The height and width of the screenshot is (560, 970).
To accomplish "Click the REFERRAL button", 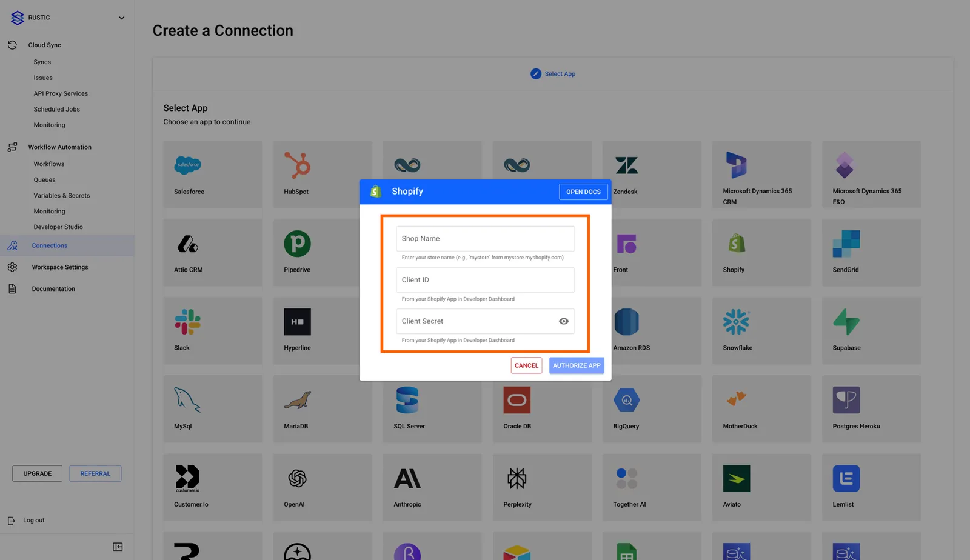I will [95, 473].
